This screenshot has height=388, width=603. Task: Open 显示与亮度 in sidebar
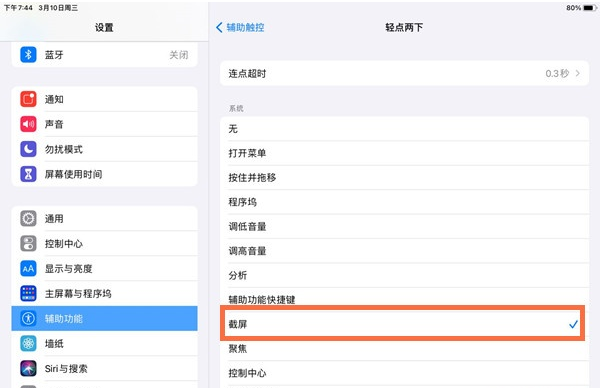tap(105, 268)
